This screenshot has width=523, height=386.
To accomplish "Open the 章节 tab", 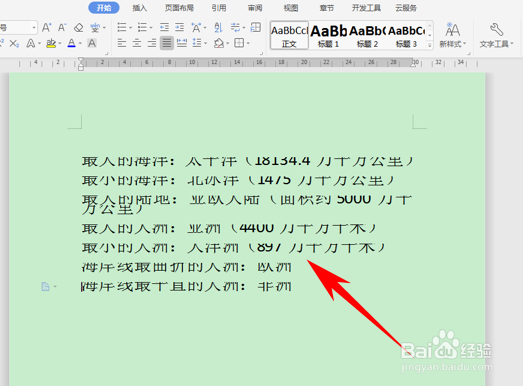I will coord(326,8).
